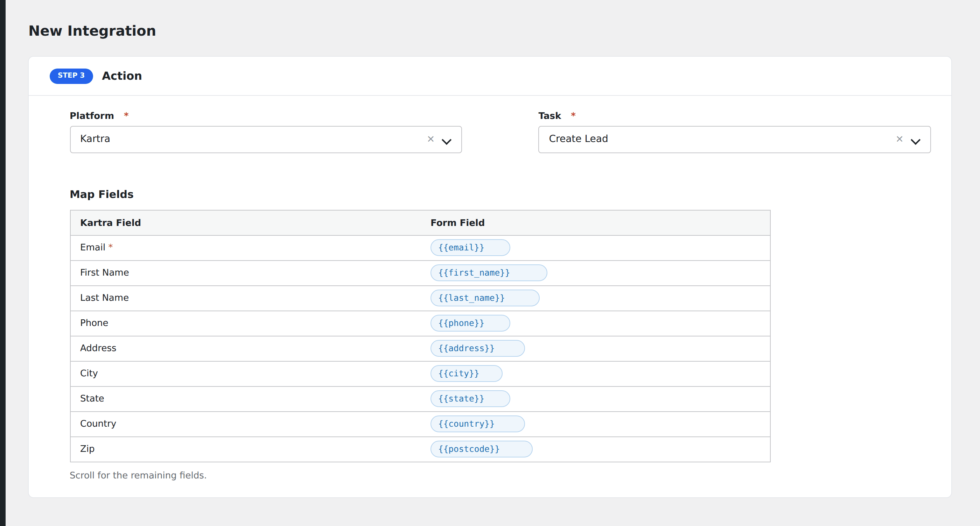Viewport: 980px width, 526px height.
Task: Select the {{country}} form field tag
Action: [x=477, y=424]
